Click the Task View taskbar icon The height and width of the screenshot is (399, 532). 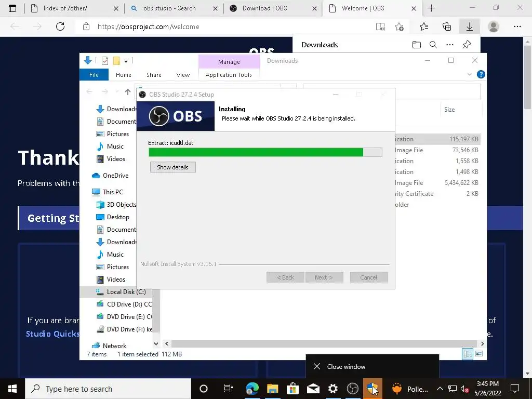pyautogui.click(x=229, y=389)
